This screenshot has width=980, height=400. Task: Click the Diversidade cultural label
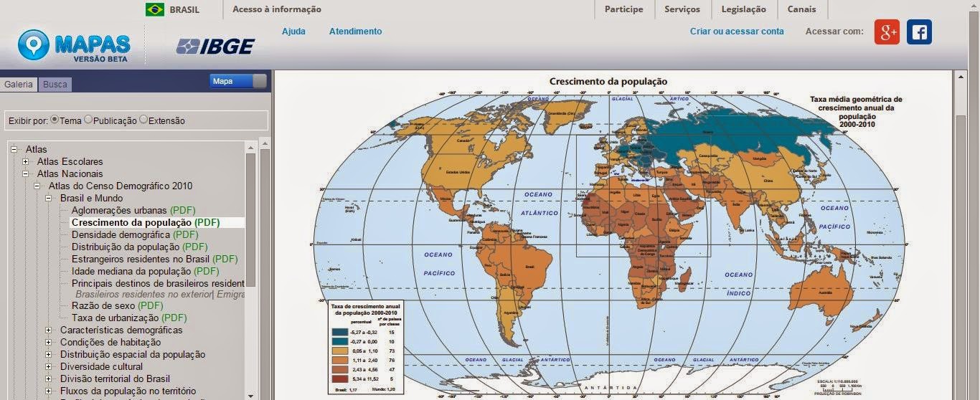101,367
